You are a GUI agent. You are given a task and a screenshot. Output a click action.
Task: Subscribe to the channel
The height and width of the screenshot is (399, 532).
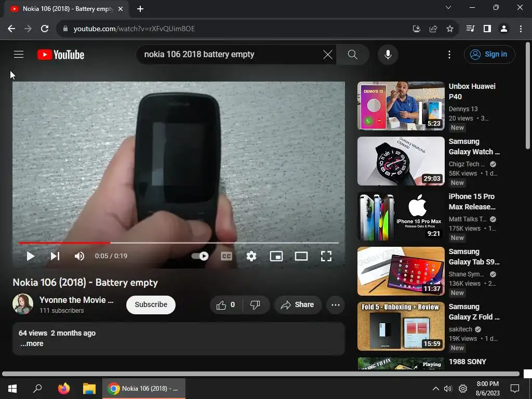[151, 304]
